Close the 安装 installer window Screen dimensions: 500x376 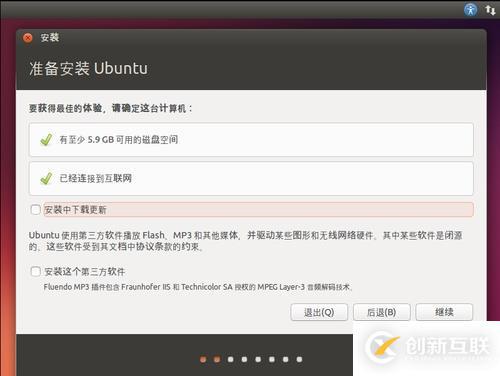28,38
